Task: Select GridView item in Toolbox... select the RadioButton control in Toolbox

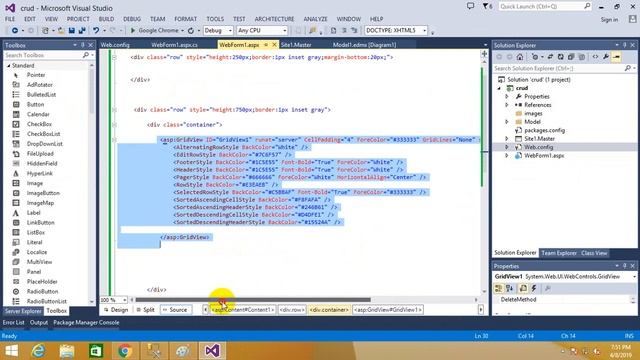Action: coord(42,291)
